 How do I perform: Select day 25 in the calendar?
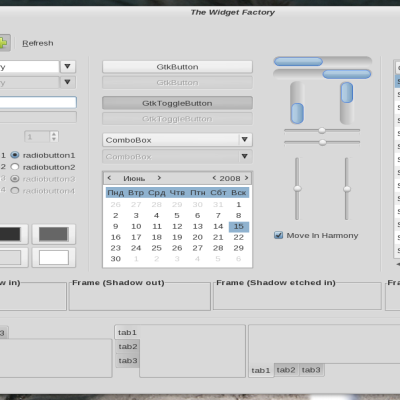157,248
